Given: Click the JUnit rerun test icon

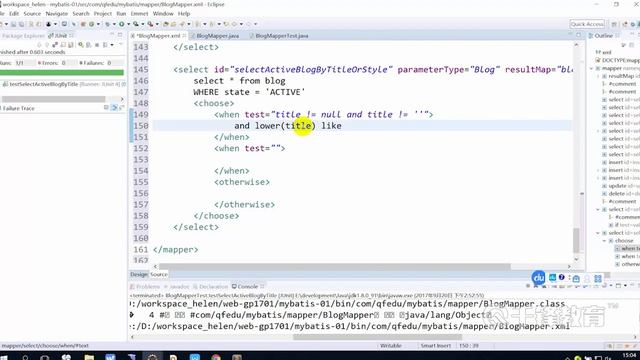Looking at the screenshot, I should click(80, 44).
